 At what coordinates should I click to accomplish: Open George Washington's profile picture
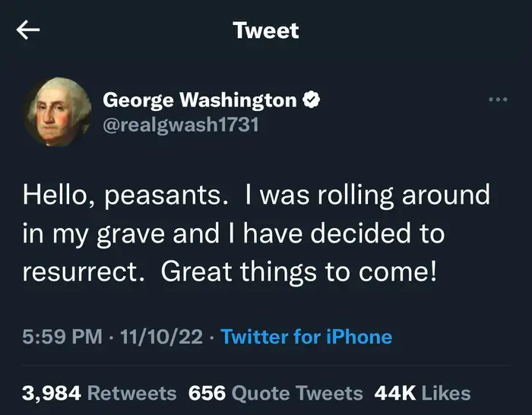pyautogui.click(x=53, y=111)
